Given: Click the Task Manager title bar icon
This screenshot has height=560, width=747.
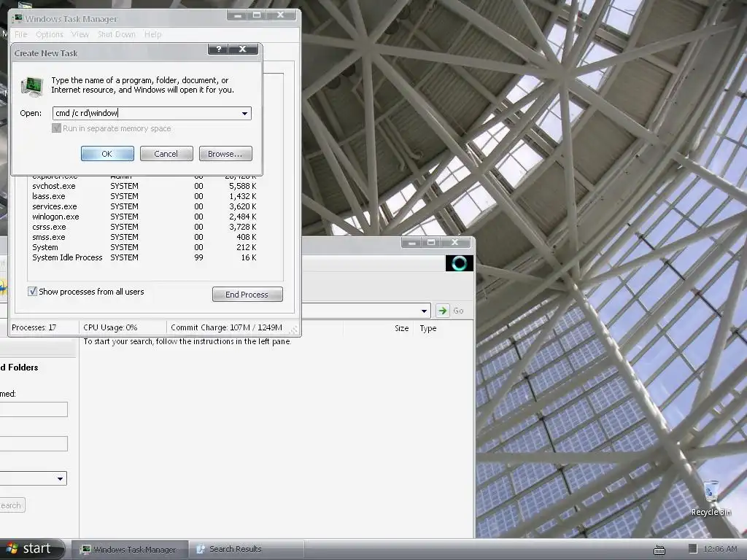Looking at the screenshot, I should pos(18,18).
